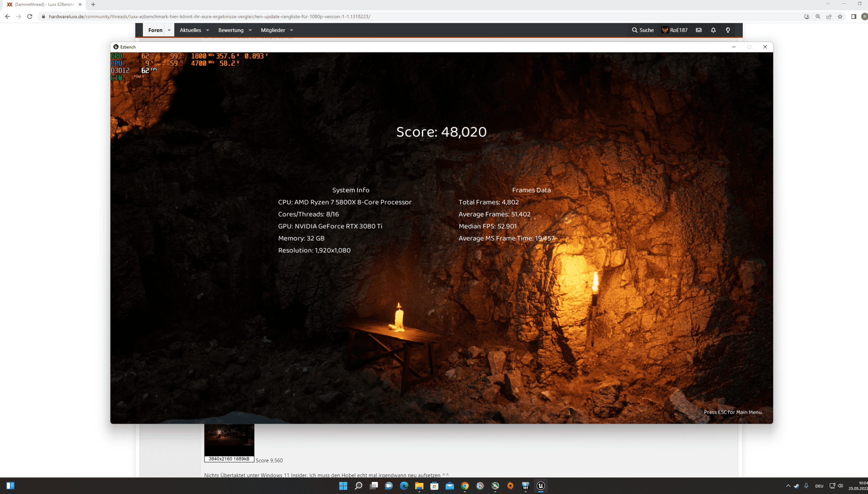Open the Foren menu
The width and height of the screenshot is (868, 494).
155,30
